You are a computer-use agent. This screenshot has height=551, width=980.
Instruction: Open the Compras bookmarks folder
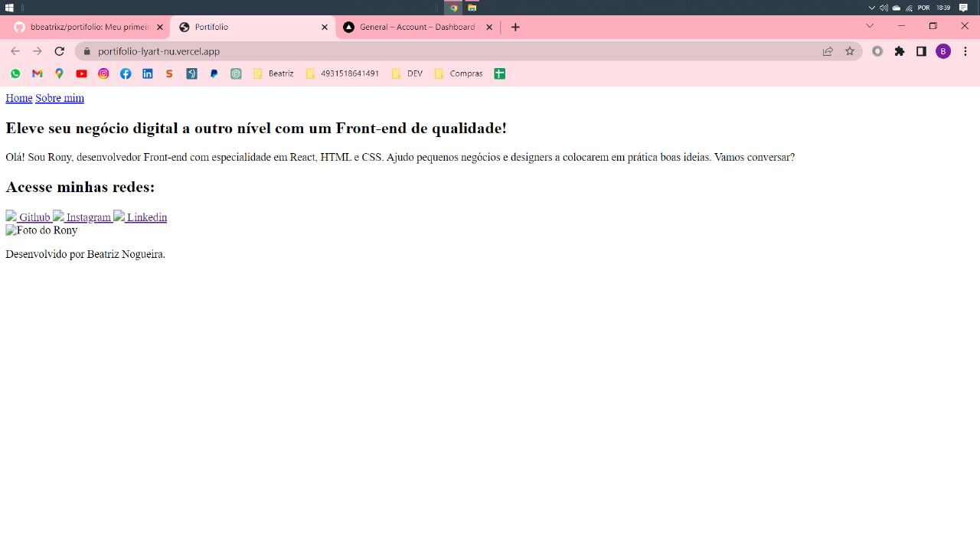point(459,73)
